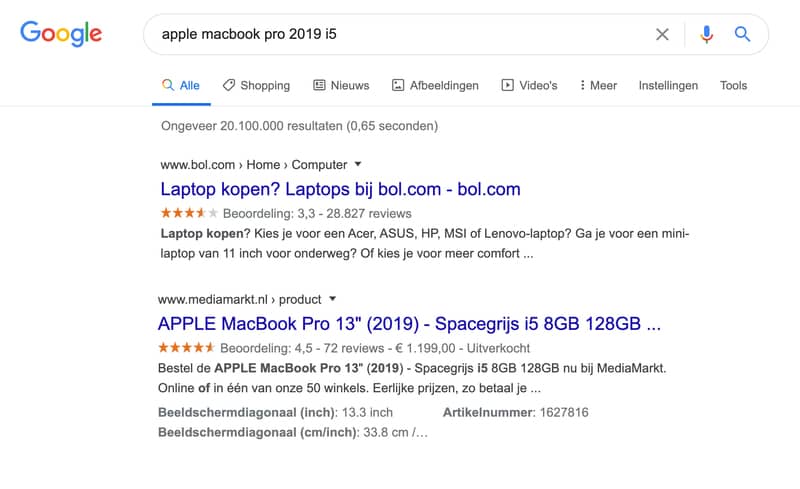Click the Google logo

61,34
